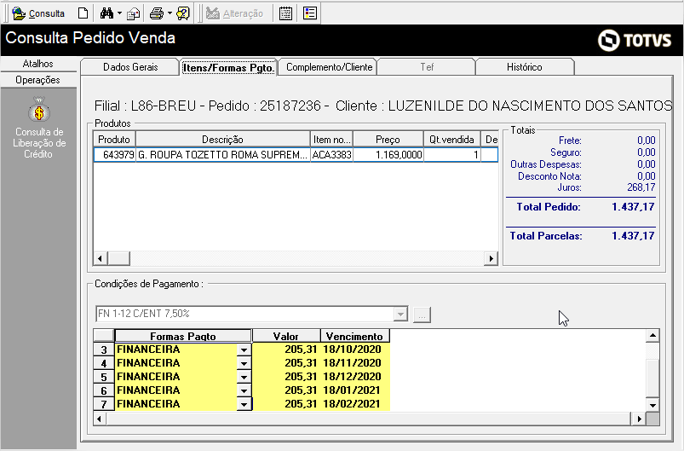The image size is (684, 451).
Task: Switch to the Dados Gerais tab
Action: pyautogui.click(x=130, y=67)
